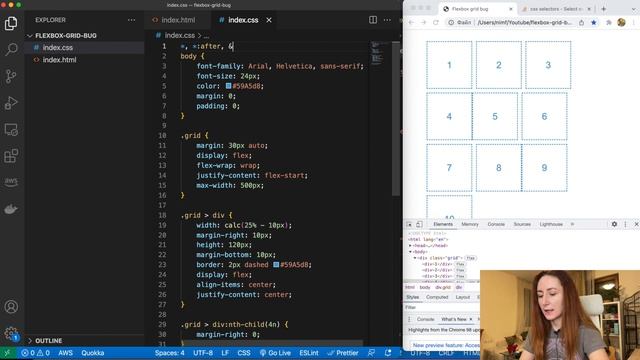Show more DevTools tabs chevron
The height and width of the screenshot is (360, 640).
[572, 224]
